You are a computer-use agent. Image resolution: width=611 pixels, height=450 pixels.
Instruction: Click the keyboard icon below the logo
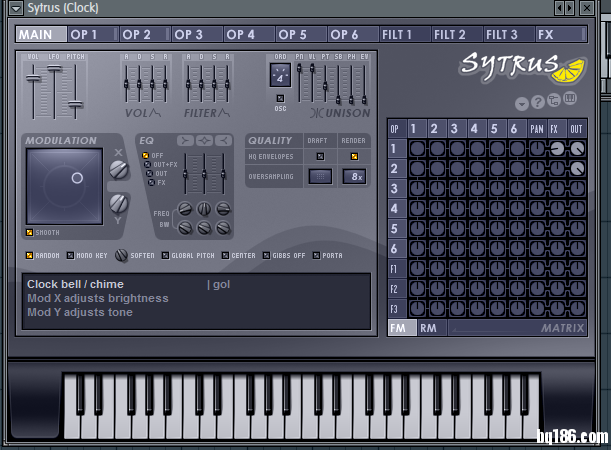[570, 99]
